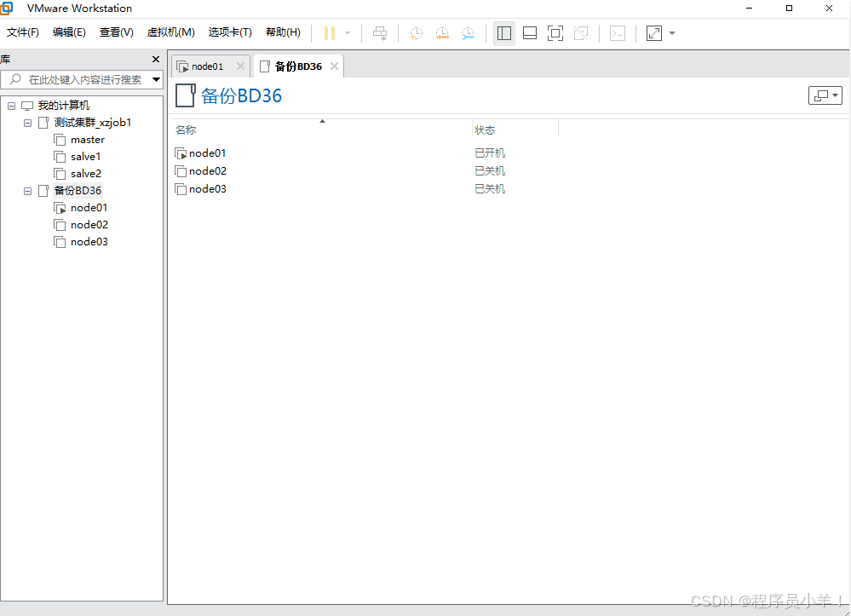Image resolution: width=851 pixels, height=616 pixels.
Task: Open the library search filter dropdown arrow
Action: coord(156,80)
